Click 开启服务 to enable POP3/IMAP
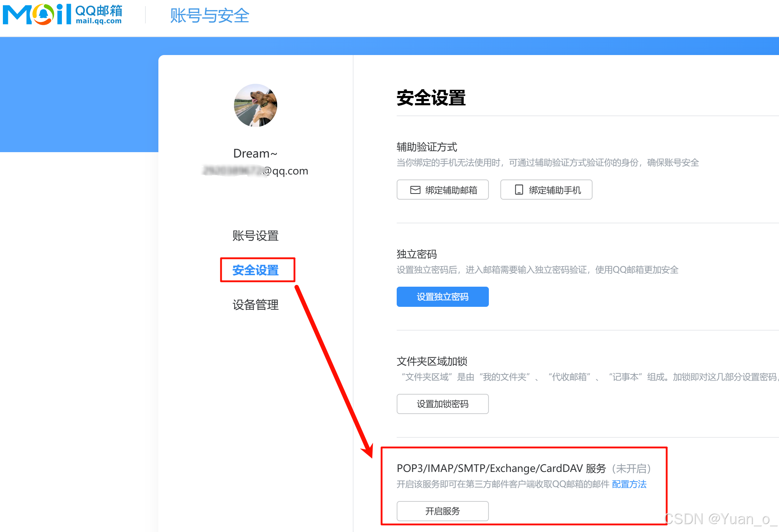The width and height of the screenshot is (779, 532). point(442,511)
